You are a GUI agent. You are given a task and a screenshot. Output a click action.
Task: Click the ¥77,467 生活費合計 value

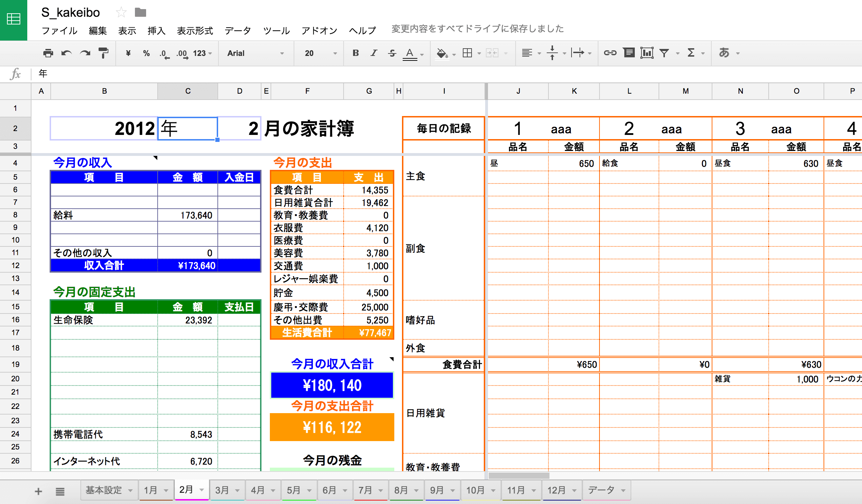coord(369,333)
